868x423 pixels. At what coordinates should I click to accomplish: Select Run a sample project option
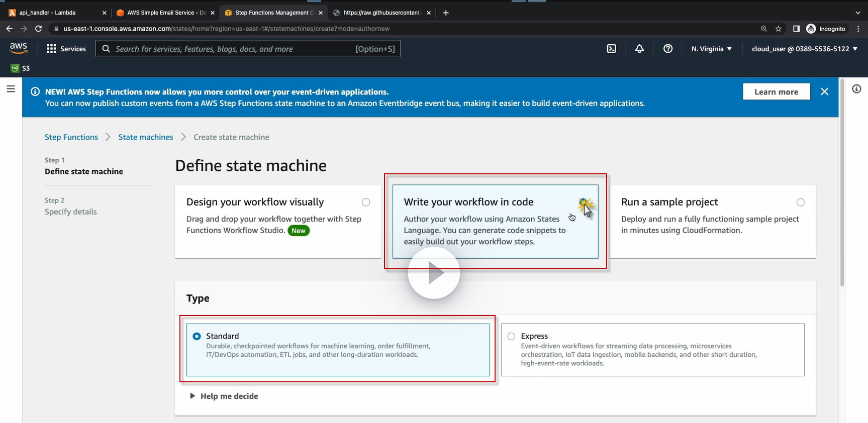pyautogui.click(x=800, y=202)
